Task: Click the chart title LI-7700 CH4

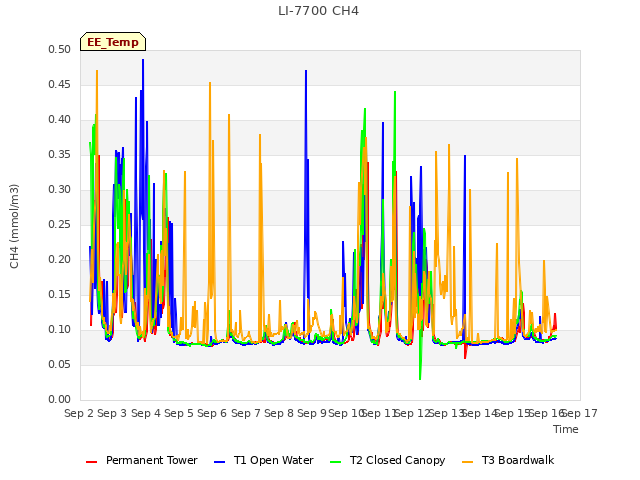Action: tap(318, 11)
